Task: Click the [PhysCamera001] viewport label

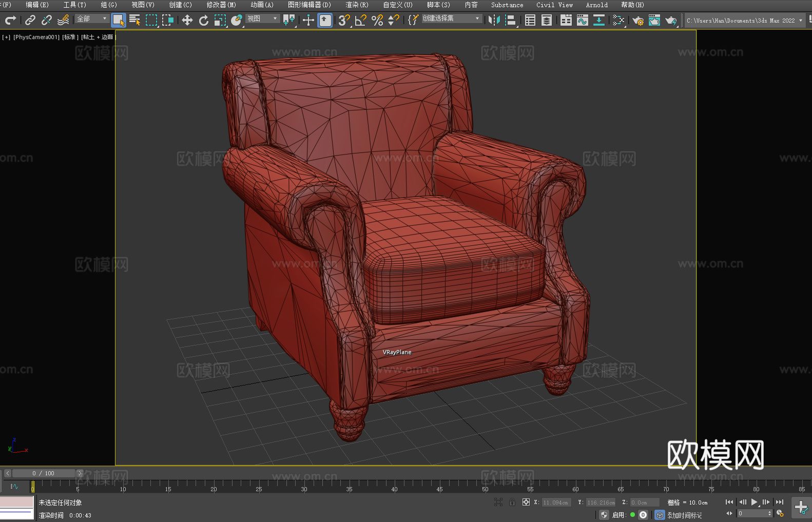Action: tap(36, 37)
